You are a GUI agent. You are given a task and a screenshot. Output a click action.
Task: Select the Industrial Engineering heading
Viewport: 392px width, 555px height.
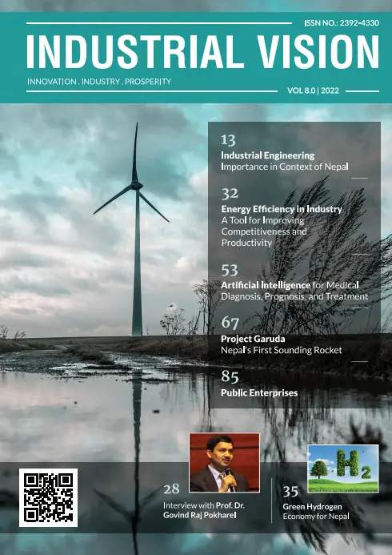(x=267, y=155)
